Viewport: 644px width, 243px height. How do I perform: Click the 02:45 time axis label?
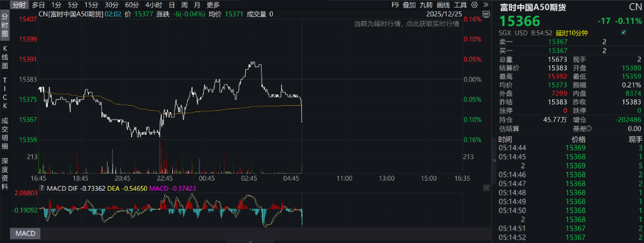(x=249, y=179)
